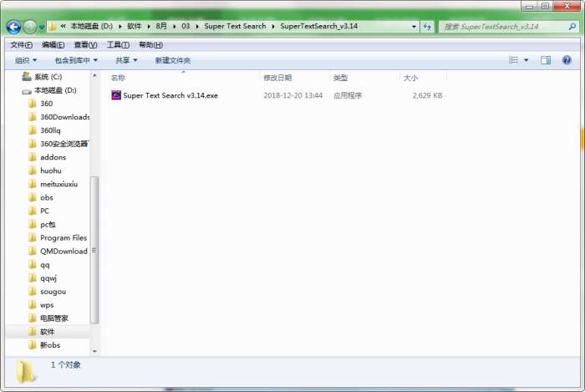Screen dimensions: 585x392
Task: Click the 2,629 KB size cell
Action: coord(427,95)
